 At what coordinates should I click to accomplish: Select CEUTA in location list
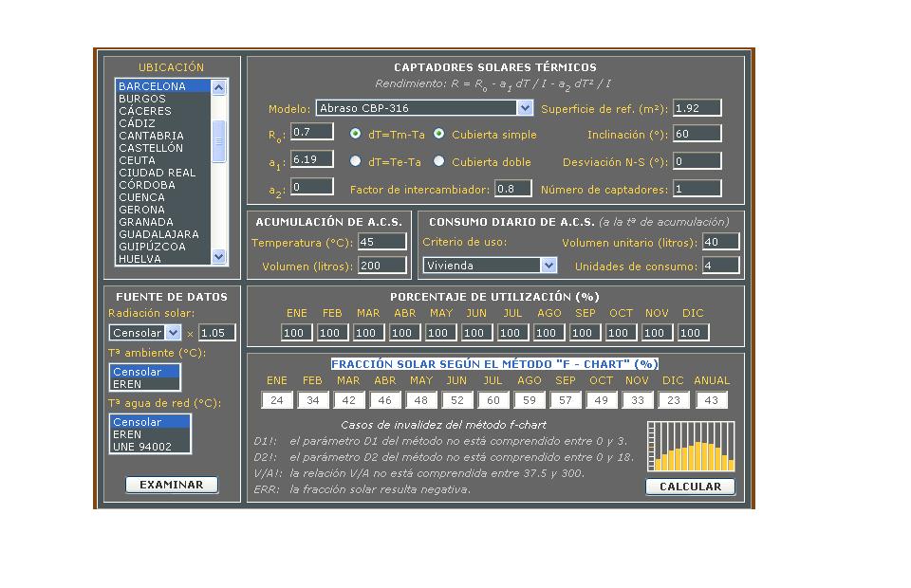(163, 160)
